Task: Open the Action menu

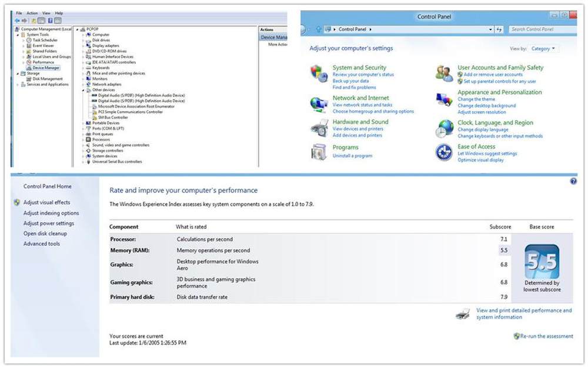Action: click(x=32, y=13)
